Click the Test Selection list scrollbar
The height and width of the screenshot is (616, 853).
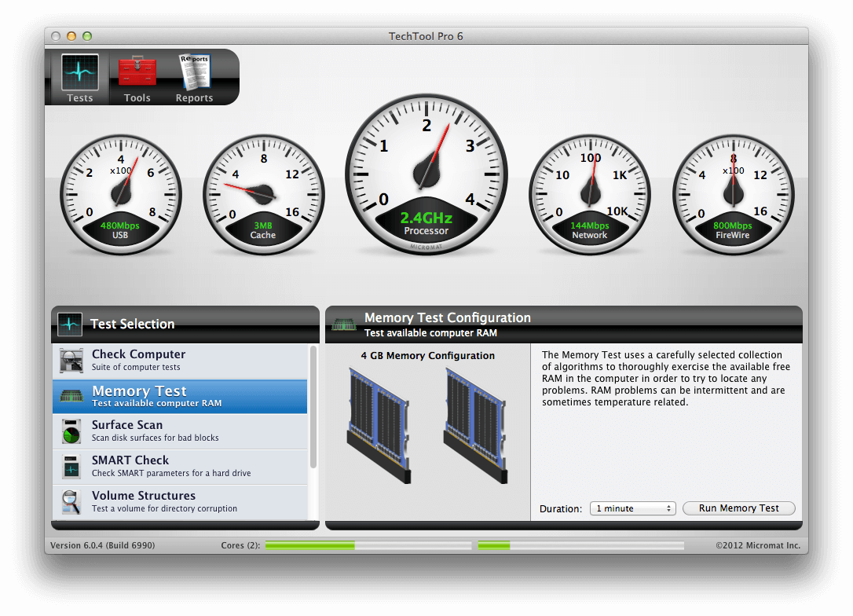313,408
